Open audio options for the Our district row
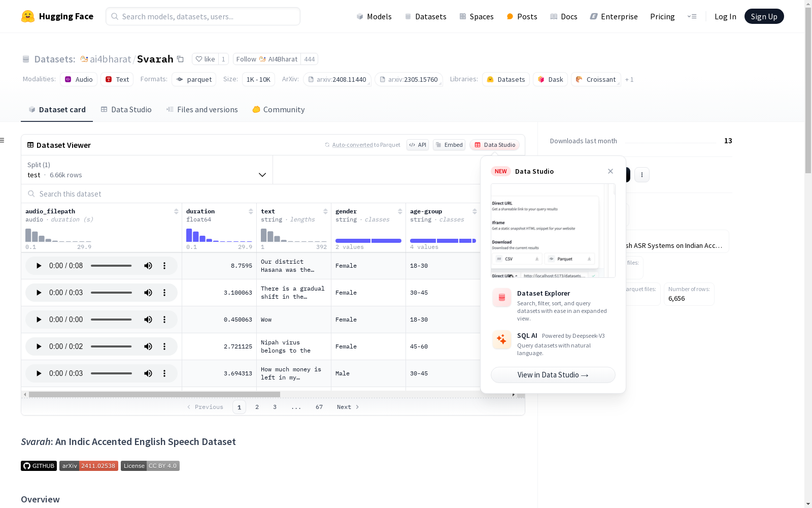The image size is (812, 508). point(164,266)
